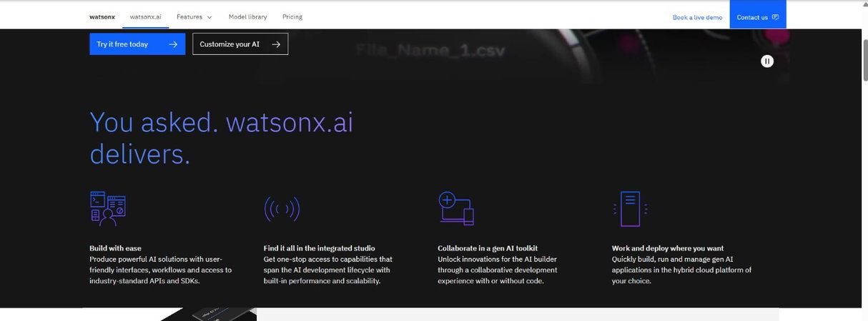The width and height of the screenshot is (868, 321).
Task: Go to Model library
Action: coord(247,16)
